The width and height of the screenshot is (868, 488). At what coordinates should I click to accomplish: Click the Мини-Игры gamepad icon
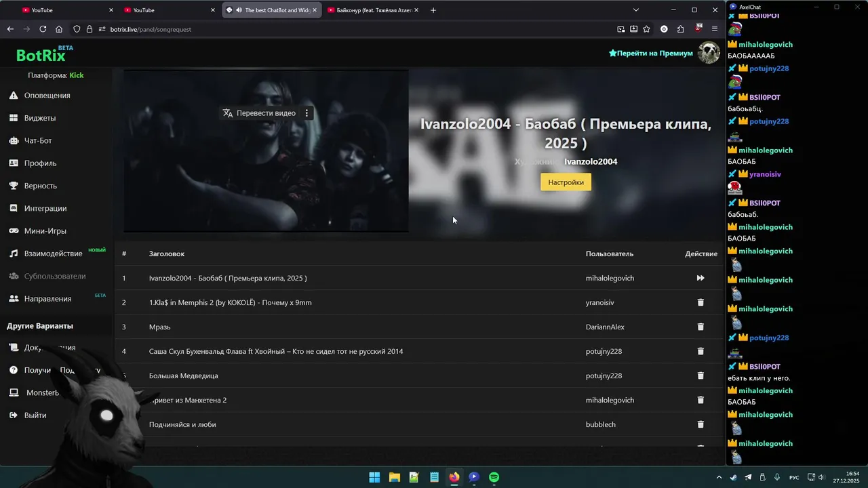13,231
